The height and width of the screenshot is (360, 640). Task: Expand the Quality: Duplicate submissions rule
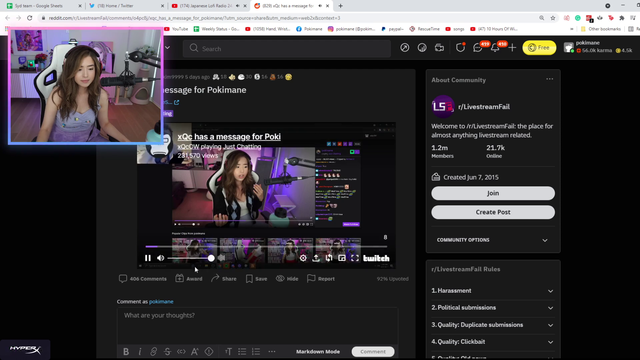click(x=493, y=325)
